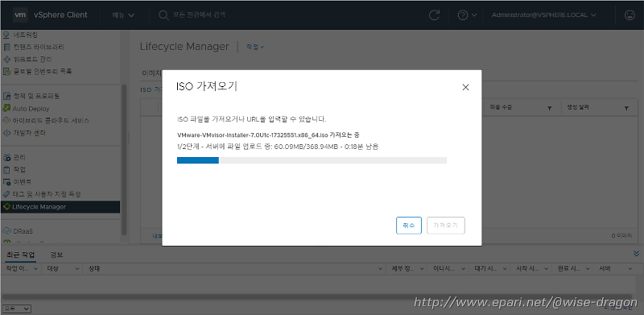Select Lifecycle Manager sidebar entry label
Image resolution: width=644 pixels, height=315 pixels.
pyautogui.click(x=39, y=206)
